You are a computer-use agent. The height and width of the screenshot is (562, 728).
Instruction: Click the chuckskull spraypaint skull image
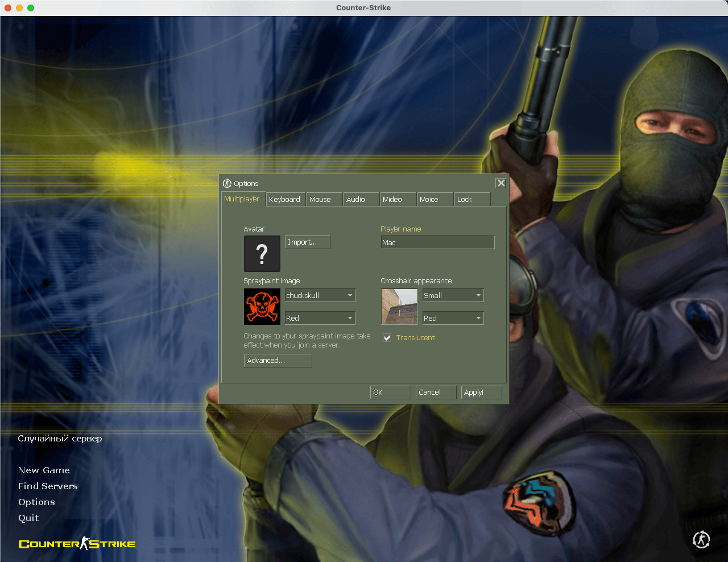[262, 307]
